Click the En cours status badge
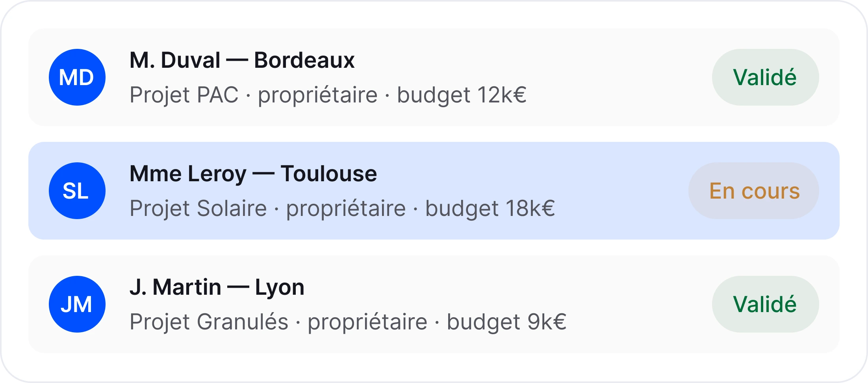This screenshot has width=868, height=383. (754, 191)
